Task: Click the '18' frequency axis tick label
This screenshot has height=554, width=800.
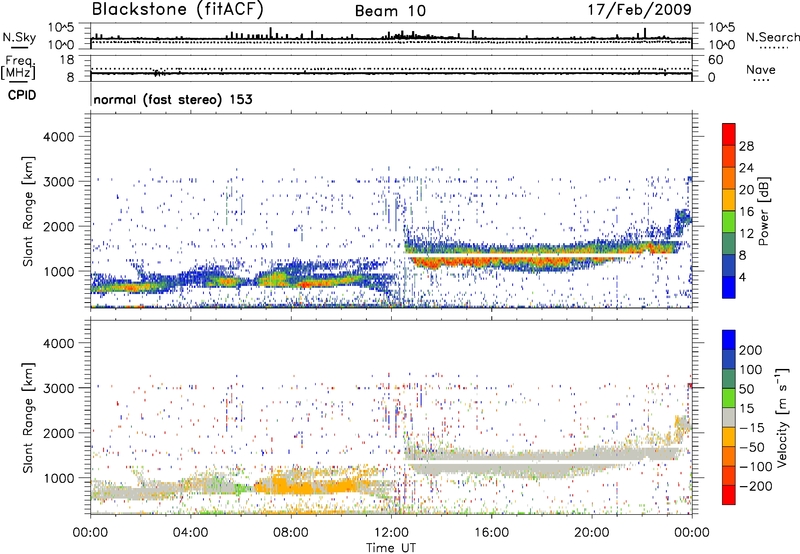Action: [67, 60]
